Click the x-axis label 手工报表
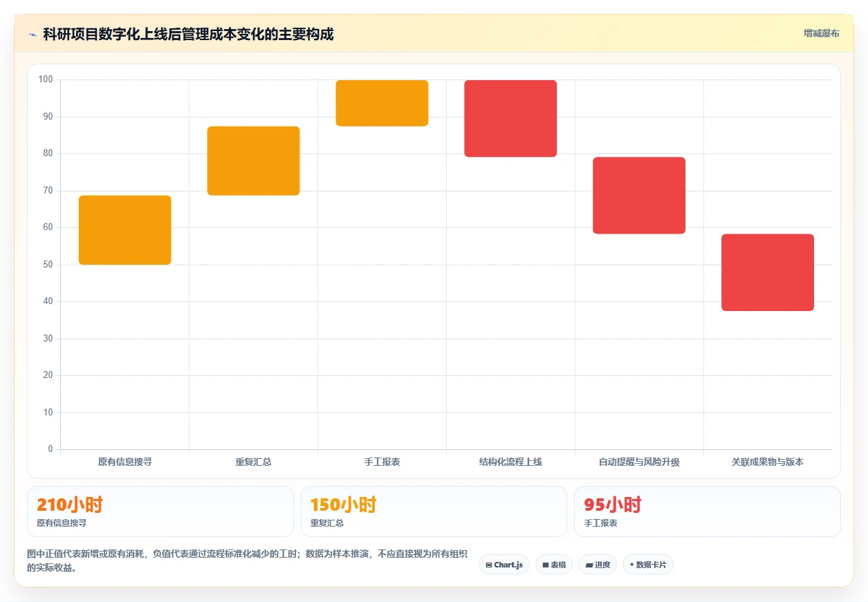868x602 pixels. (x=382, y=462)
